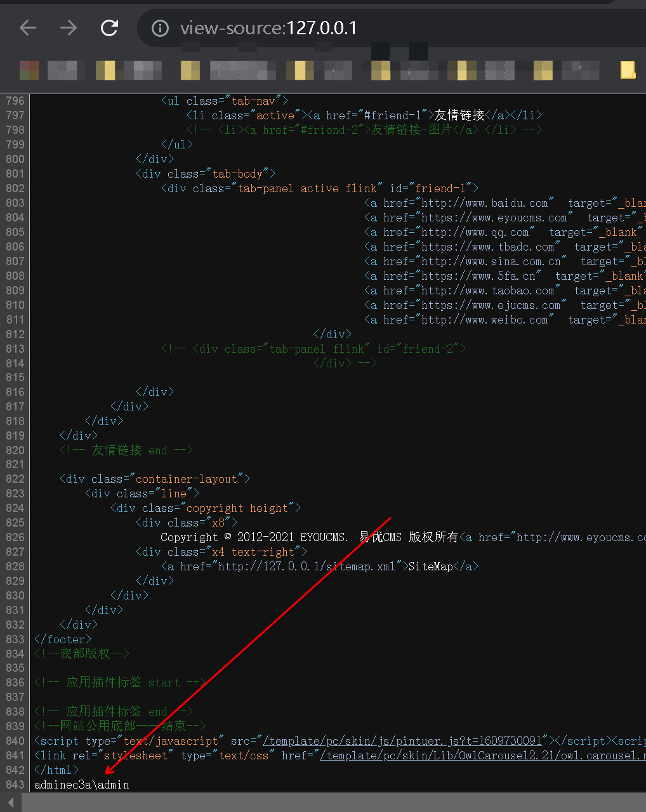The image size is (646, 812).
Task: Click line number 796
Action: pyautogui.click(x=15, y=101)
